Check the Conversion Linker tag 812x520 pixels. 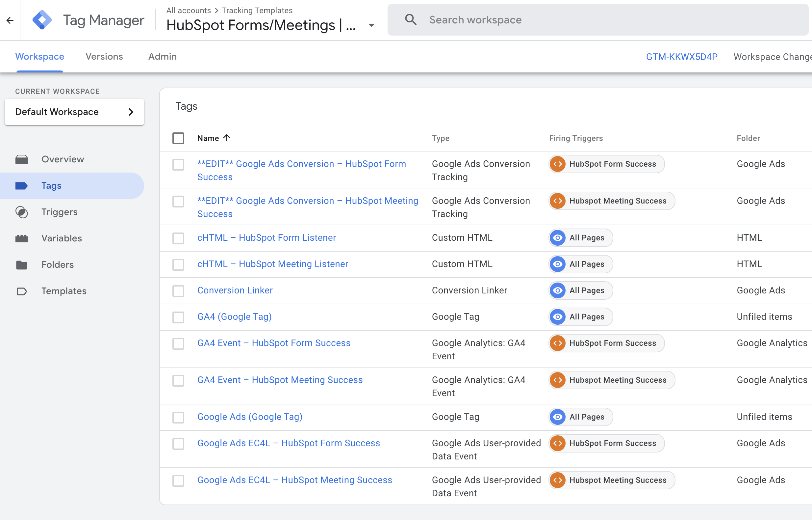pyautogui.click(x=178, y=291)
